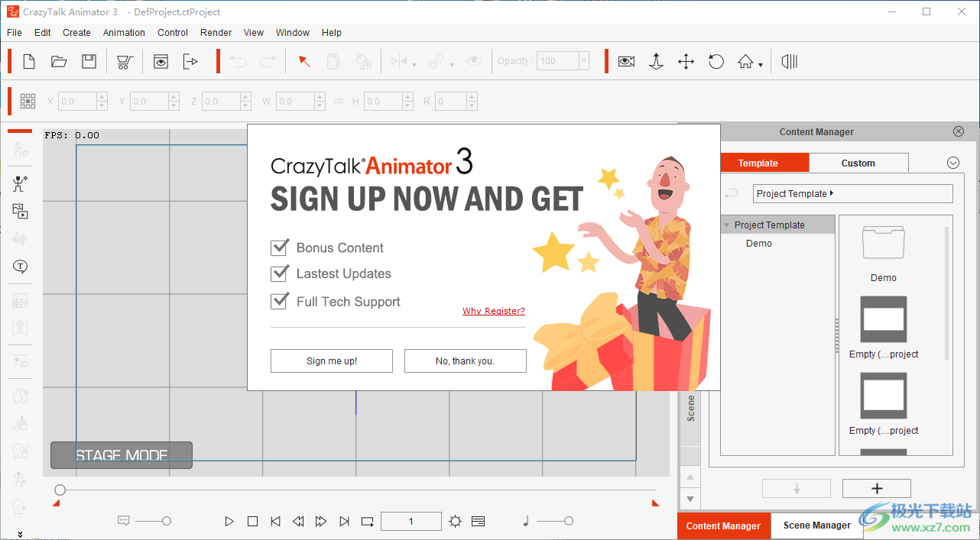Viewport: 980px width, 540px height.
Task: Click the Sign me up! button
Action: (332, 361)
